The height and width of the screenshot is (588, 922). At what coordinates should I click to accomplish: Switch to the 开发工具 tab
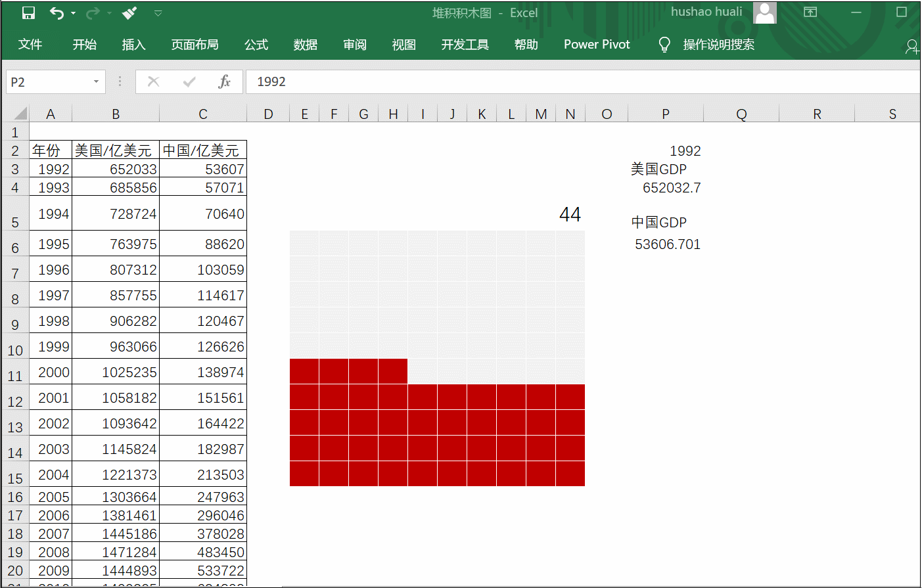pyautogui.click(x=465, y=45)
